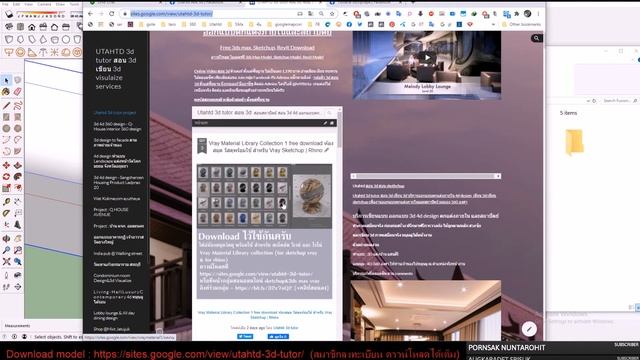Play the Melody Lobby Lounge video
Image resolution: width=640 pixels, height=360 pixels.
click(x=427, y=57)
